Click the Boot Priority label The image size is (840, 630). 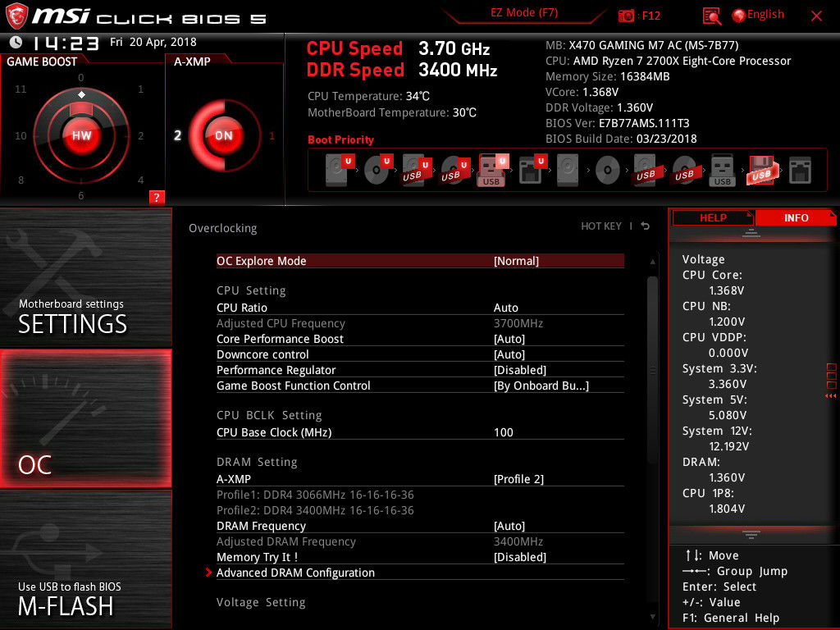340,139
